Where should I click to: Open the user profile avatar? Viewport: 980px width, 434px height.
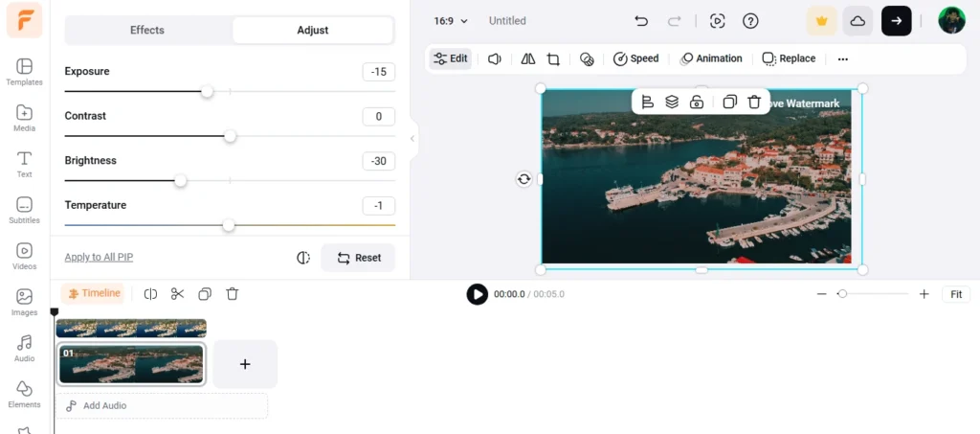pyautogui.click(x=951, y=21)
